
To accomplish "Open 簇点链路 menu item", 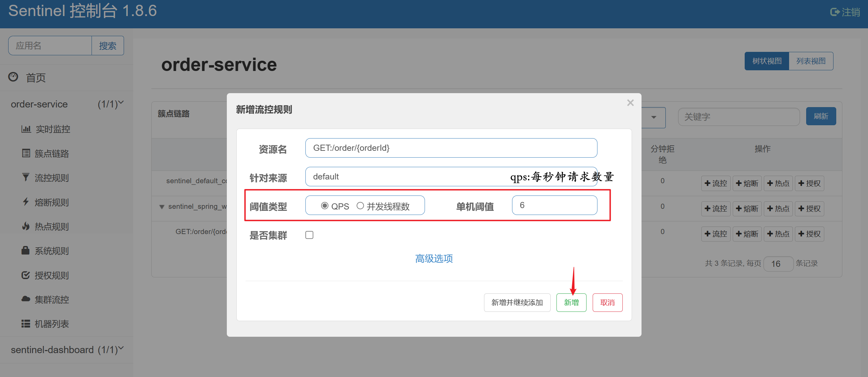I will (x=52, y=154).
